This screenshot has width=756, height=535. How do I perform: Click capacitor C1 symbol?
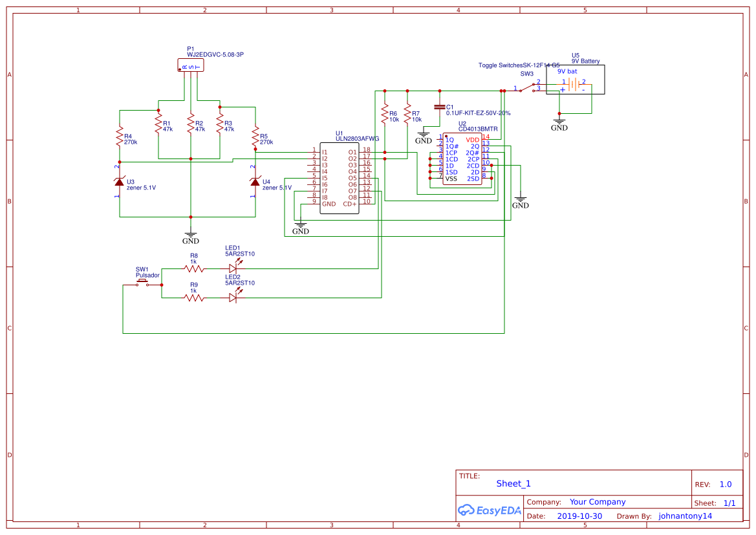click(440, 107)
